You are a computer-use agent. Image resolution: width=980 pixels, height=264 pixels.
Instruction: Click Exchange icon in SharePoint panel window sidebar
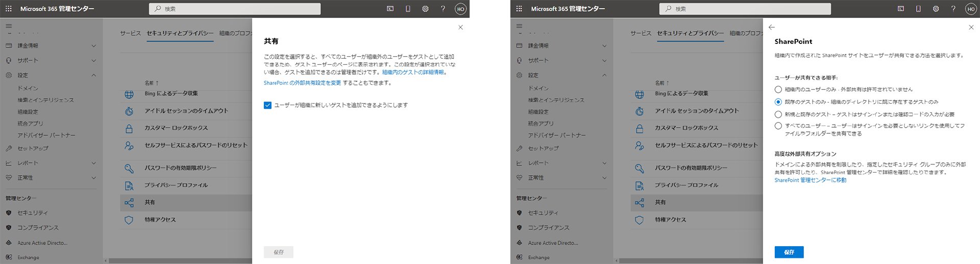tap(519, 257)
